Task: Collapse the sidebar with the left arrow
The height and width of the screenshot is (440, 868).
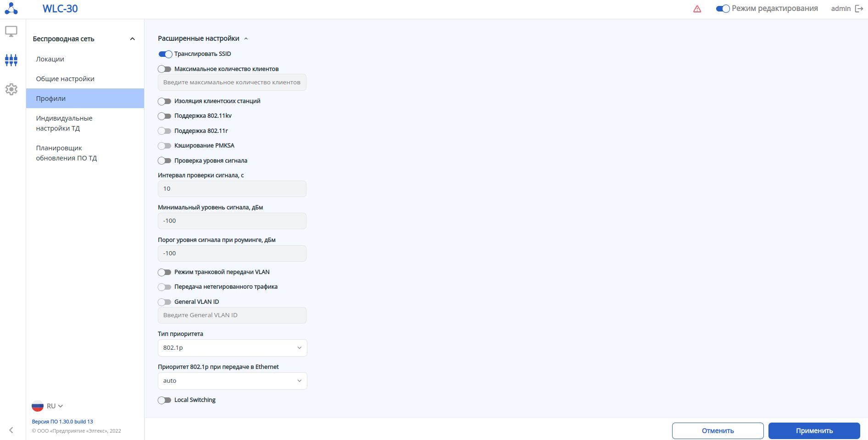Action: [x=11, y=430]
